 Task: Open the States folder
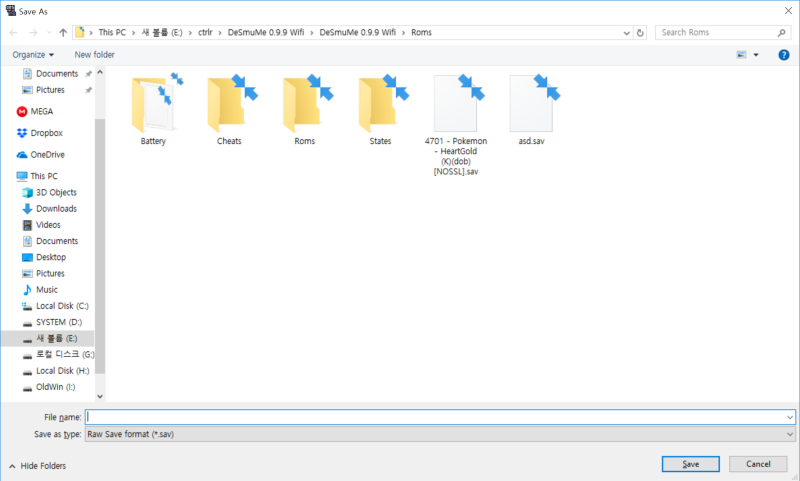point(381,109)
